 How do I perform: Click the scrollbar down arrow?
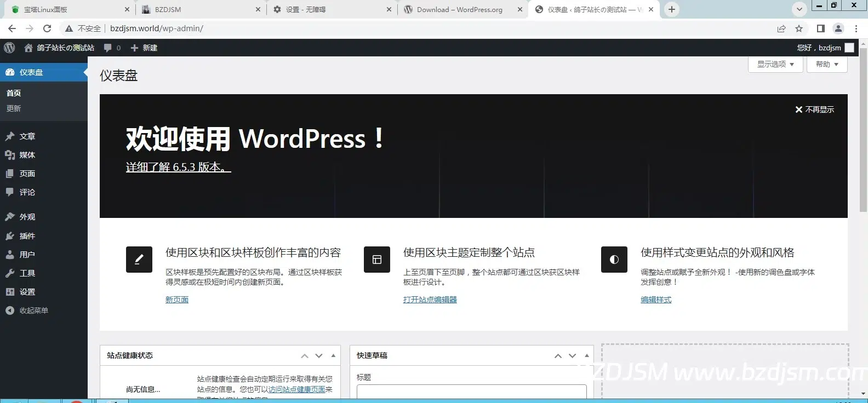(864, 394)
